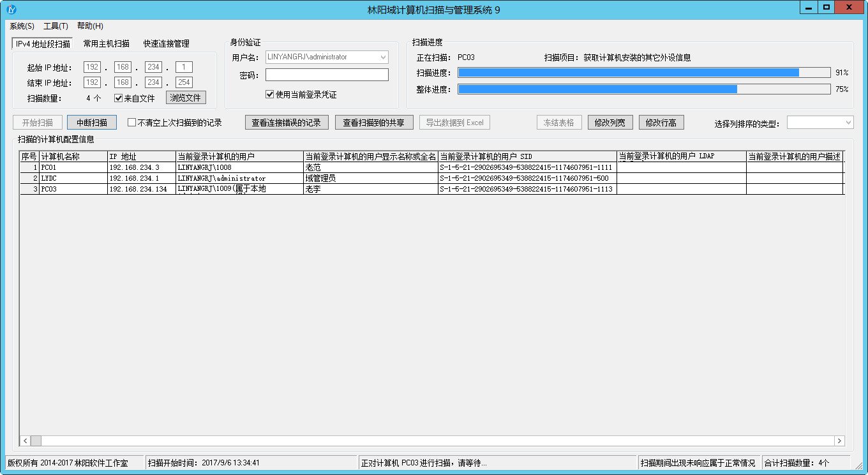Click table scrollbar right arrow
This screenshot has height=475, width=868.
coord(839,441)
